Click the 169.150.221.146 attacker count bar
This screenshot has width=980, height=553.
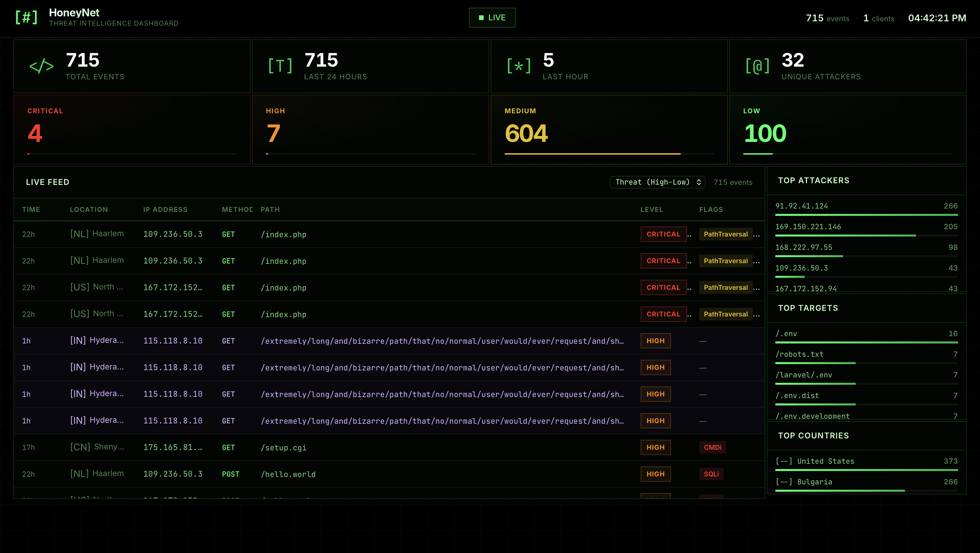(x=866, y=236)
